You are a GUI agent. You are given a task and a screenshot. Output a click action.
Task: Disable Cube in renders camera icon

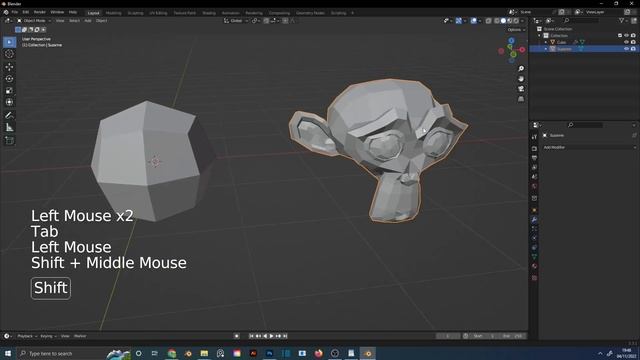(x=633, y=42)
